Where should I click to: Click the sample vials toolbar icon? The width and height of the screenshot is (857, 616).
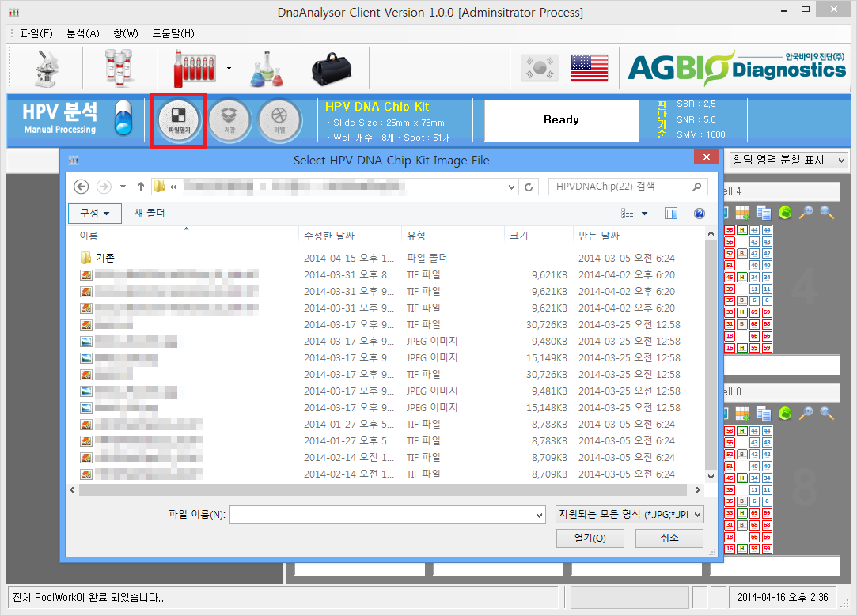click(119, 68)
